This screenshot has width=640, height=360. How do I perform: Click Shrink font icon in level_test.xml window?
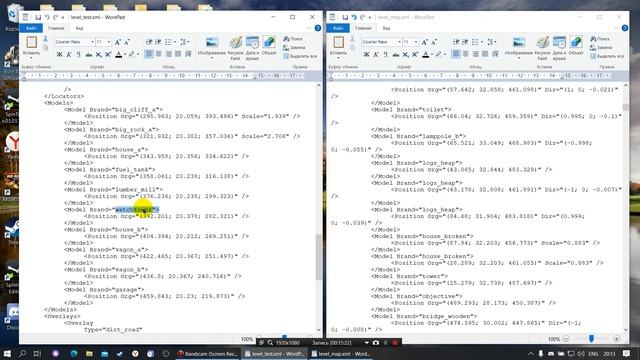(x=127, y=42)
